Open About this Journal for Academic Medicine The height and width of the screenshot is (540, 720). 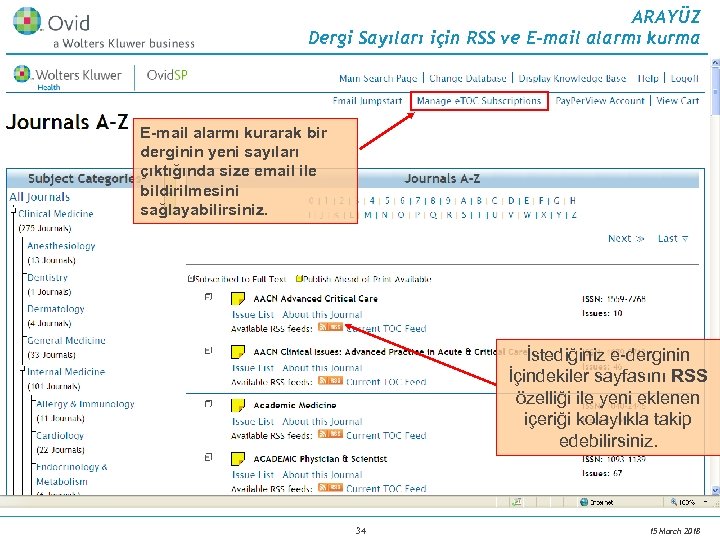click(322, 421)
